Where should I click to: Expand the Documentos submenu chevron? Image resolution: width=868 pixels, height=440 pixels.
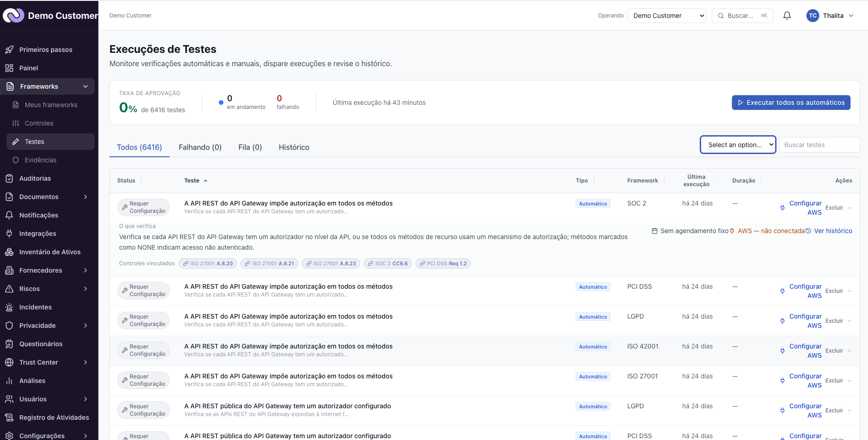(x=86, y=197)
